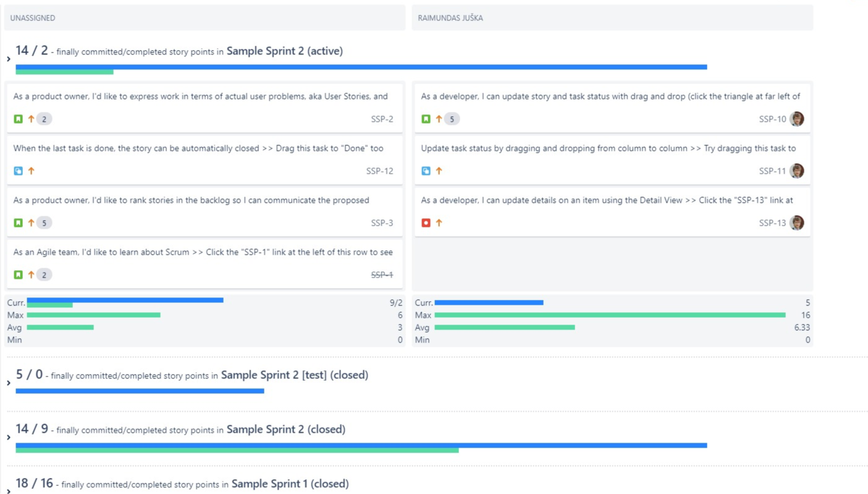The image size is (868, 494).
Task: Collapse the Sample Sprint 2 (active) section
Action: [x=9, y=59]
